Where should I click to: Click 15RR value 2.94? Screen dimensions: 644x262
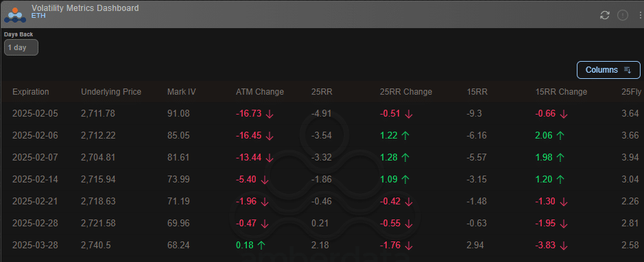pos(475,245)
